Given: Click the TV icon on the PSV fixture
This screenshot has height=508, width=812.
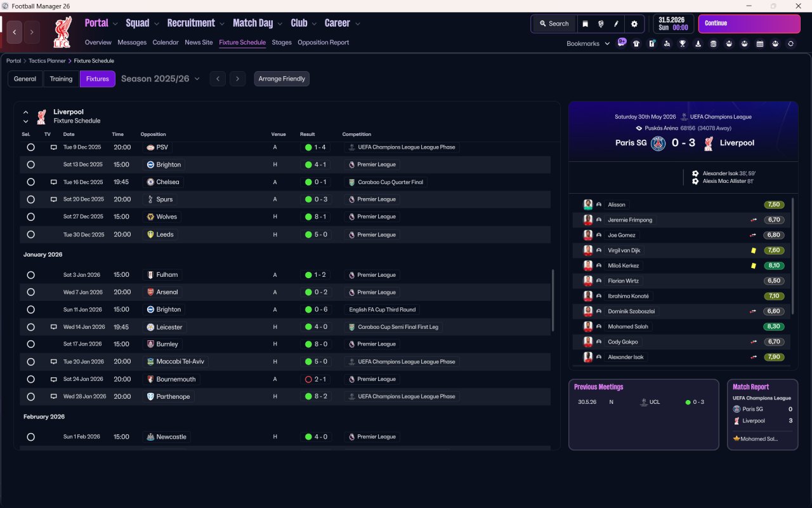Looking at the screenshot, I should click(54, 147).
